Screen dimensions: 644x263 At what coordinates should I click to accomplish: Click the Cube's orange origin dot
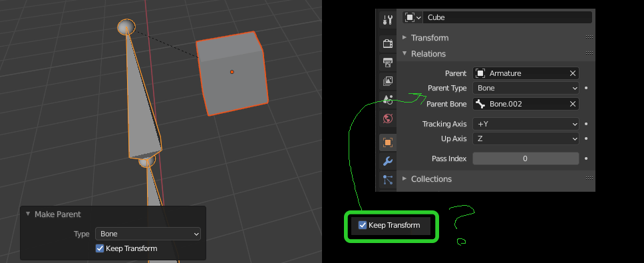pos(232,72)
